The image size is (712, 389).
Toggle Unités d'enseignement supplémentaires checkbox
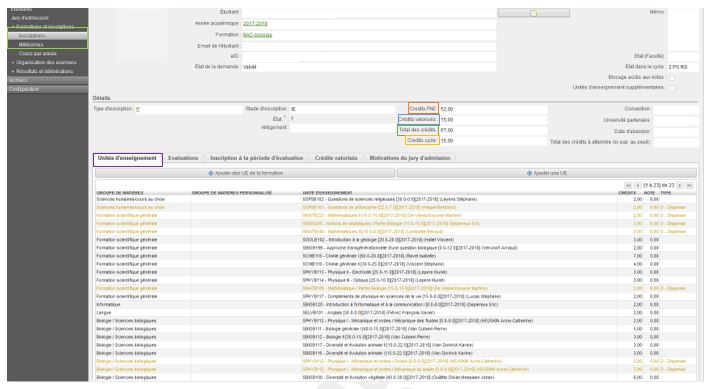pyautogui.click(x=672, y=88)
